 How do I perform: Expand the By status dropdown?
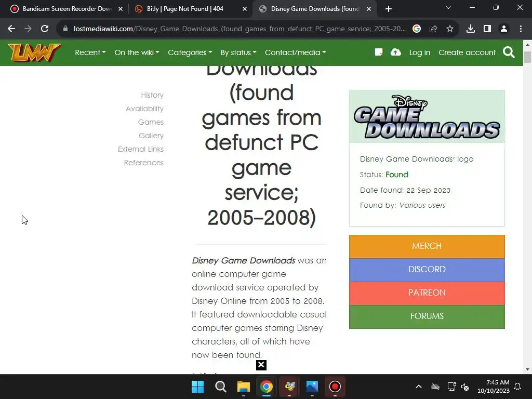coord(238,52)
